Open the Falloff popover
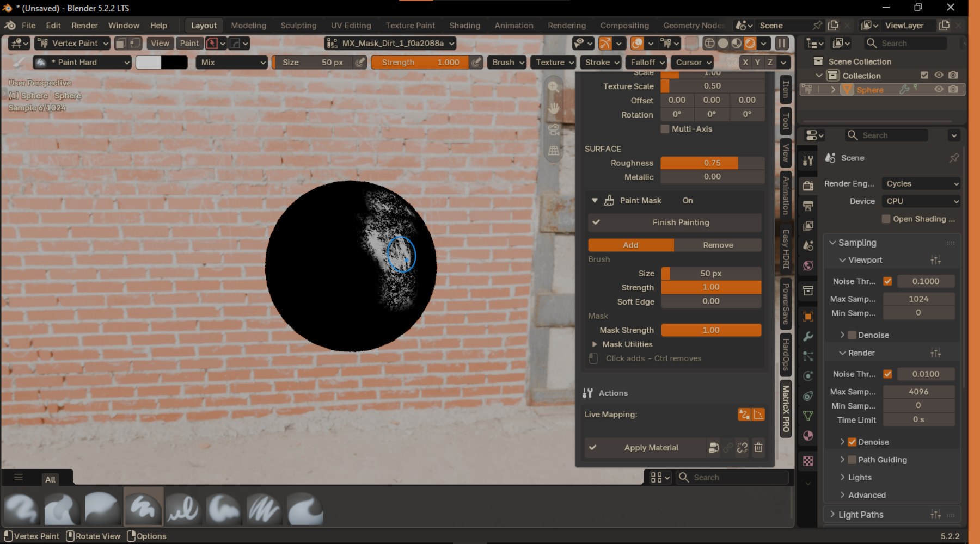 pos(646,63)
